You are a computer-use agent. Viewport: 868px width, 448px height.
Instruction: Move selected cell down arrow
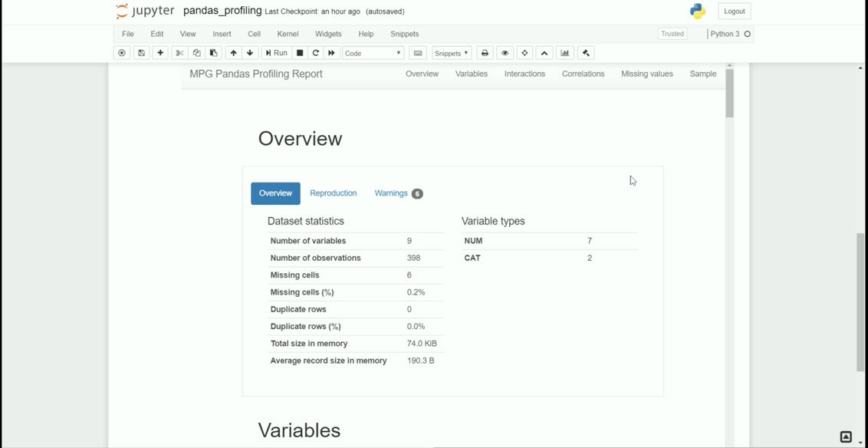[250, 53]
